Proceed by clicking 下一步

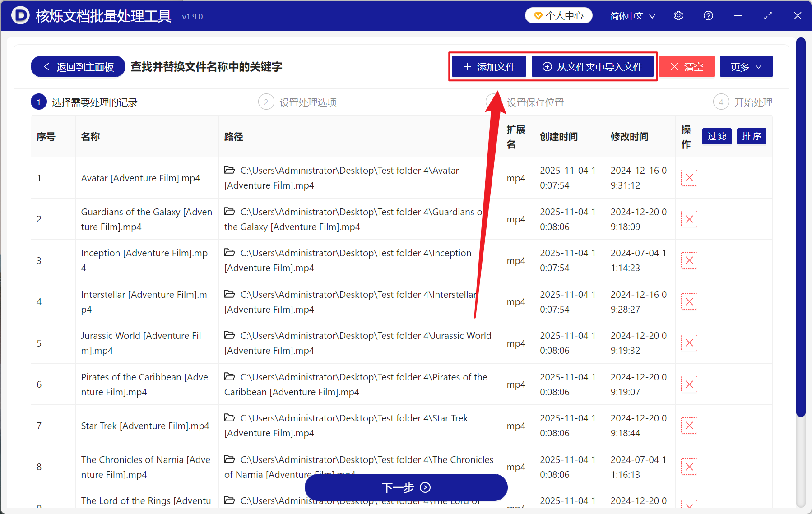pyautogui.click(x=405, y=487)
